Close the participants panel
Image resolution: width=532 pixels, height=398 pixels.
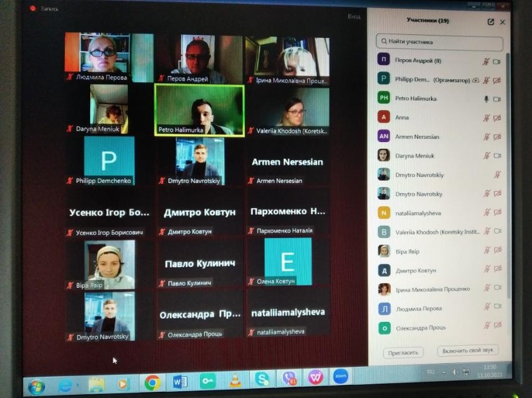pyautogui.click(x=503, y=22)
